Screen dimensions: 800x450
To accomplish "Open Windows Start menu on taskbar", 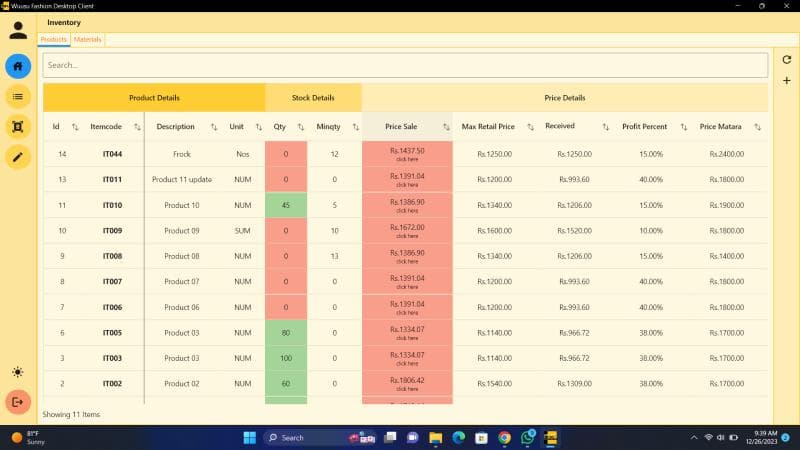I will (249, 437).
